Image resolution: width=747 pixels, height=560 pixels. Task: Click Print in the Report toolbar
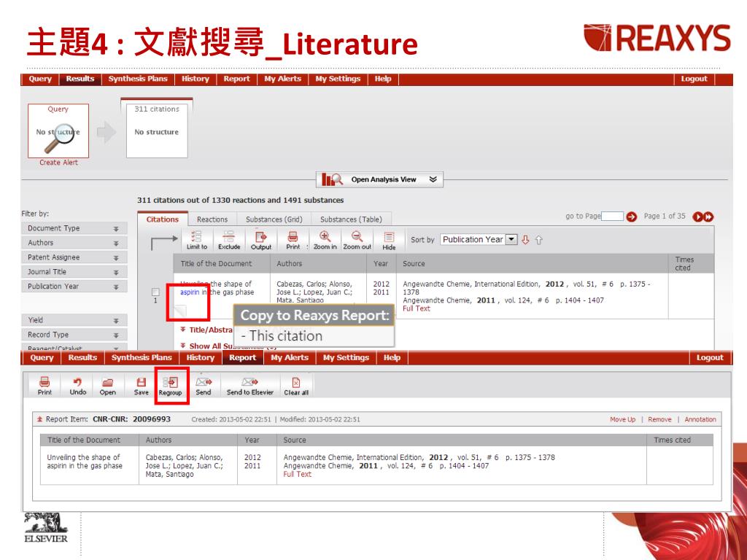point(44,386)
